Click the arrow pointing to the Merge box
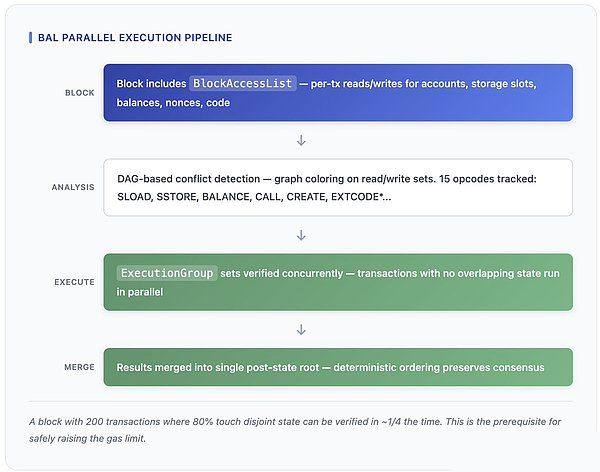600x472 pixels. pos(301,328)
